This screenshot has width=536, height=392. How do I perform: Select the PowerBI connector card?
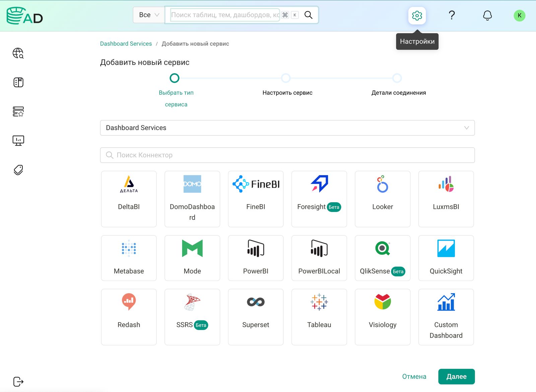tap(256, 258)
